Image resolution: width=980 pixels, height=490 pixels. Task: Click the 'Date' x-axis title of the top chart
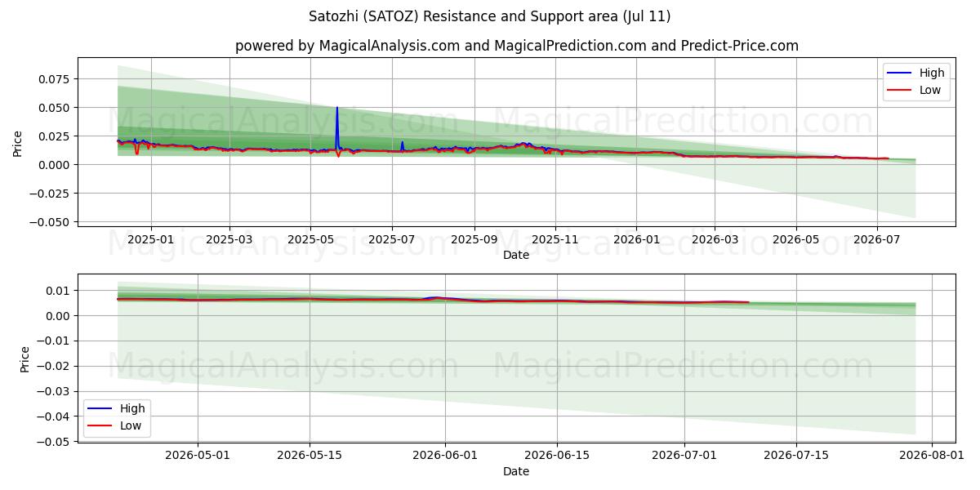click(516, 255)
